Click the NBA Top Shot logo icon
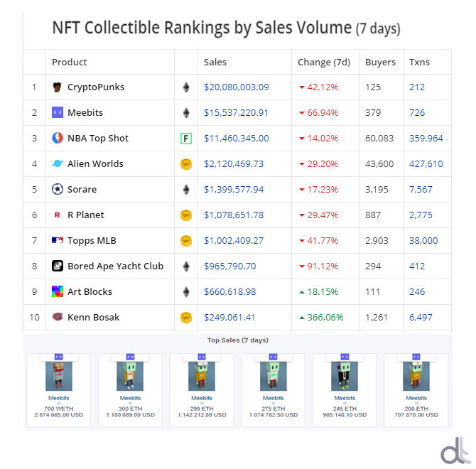Image resolution: width=476 pixels, height=469 pixels. click(58, 138)
